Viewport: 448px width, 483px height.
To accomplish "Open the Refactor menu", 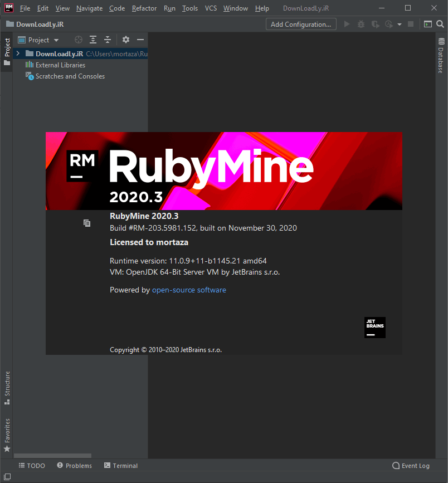I will 144,8.
